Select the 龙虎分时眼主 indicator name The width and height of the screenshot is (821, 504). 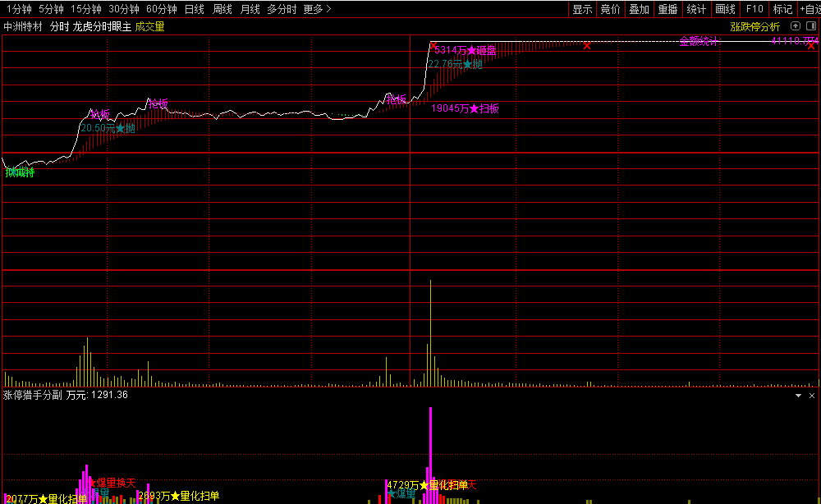(102, 27)
